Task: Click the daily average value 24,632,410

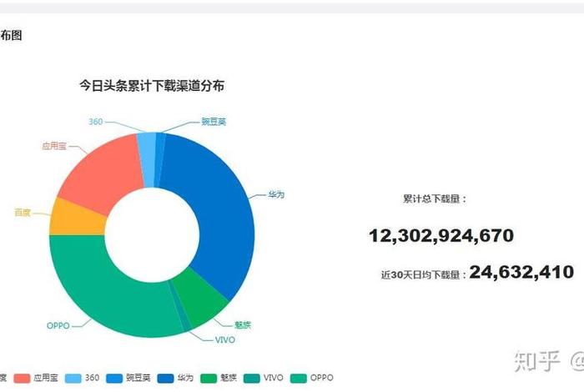Action: tap(521, 272)
